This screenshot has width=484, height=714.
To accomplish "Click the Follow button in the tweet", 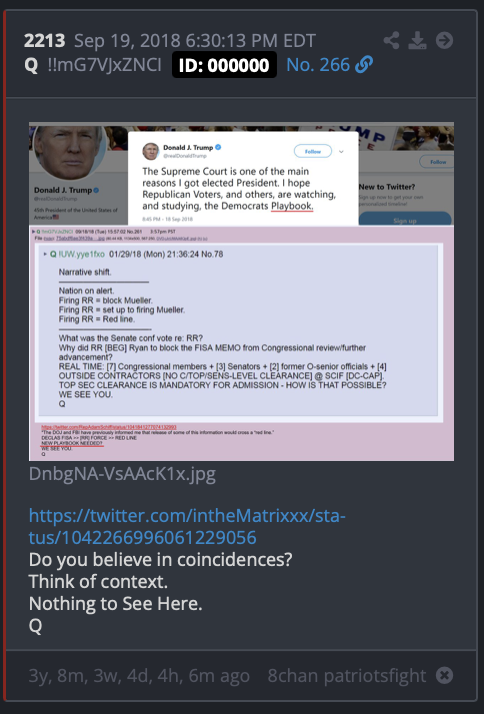I will click(x=313, y=152).
